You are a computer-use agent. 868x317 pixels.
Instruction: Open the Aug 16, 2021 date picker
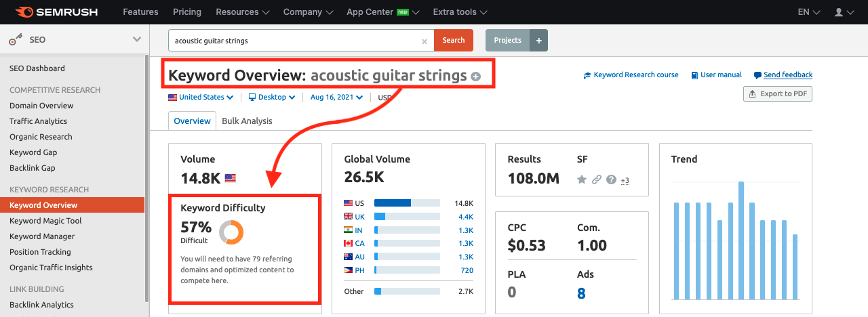(336, 98)
